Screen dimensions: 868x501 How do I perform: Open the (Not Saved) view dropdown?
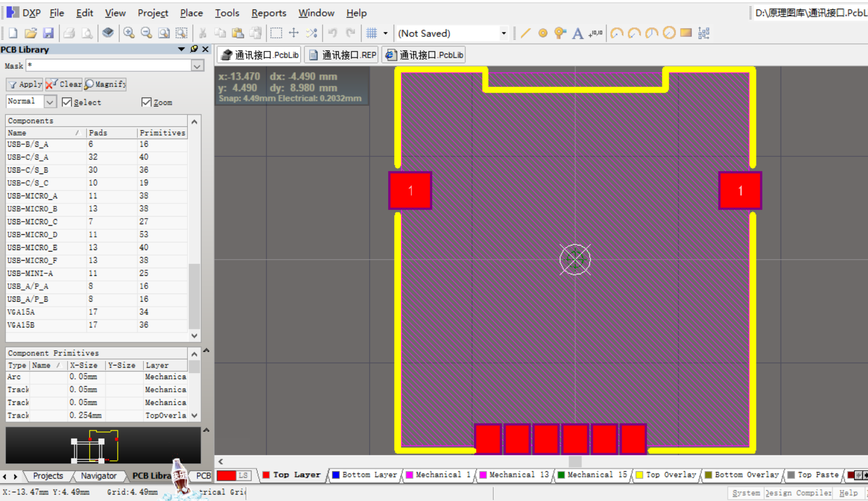[x=503, y=33]
